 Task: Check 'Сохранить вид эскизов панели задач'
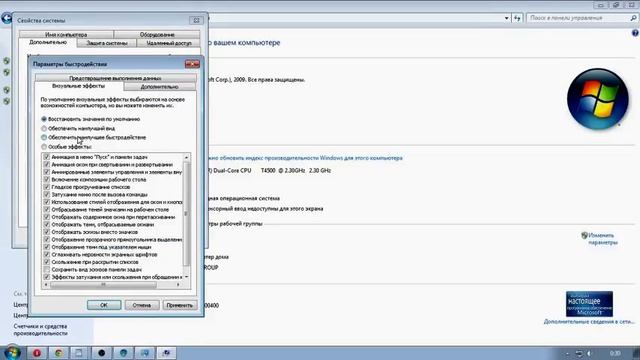pos(47,270)
